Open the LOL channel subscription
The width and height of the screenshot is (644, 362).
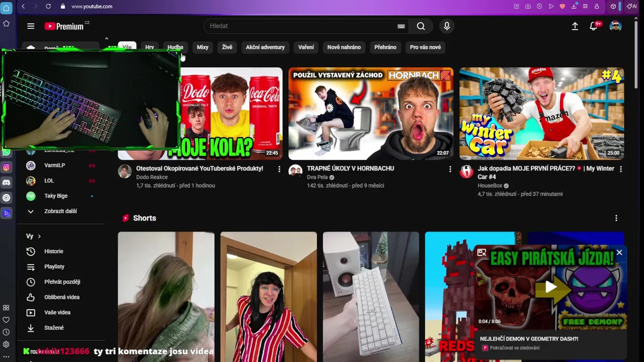click(x=61, y=180)
